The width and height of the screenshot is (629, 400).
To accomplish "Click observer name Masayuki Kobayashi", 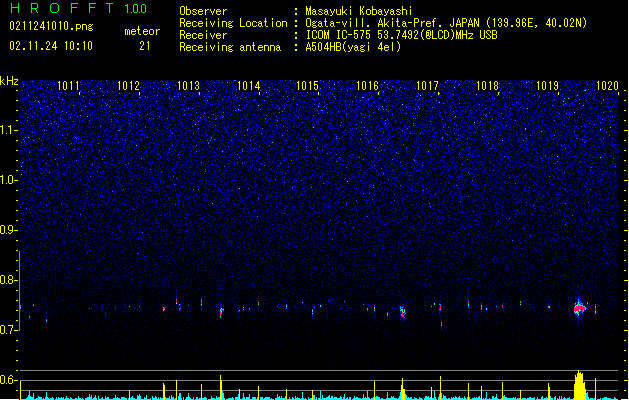I will click(x=359, y=11).
